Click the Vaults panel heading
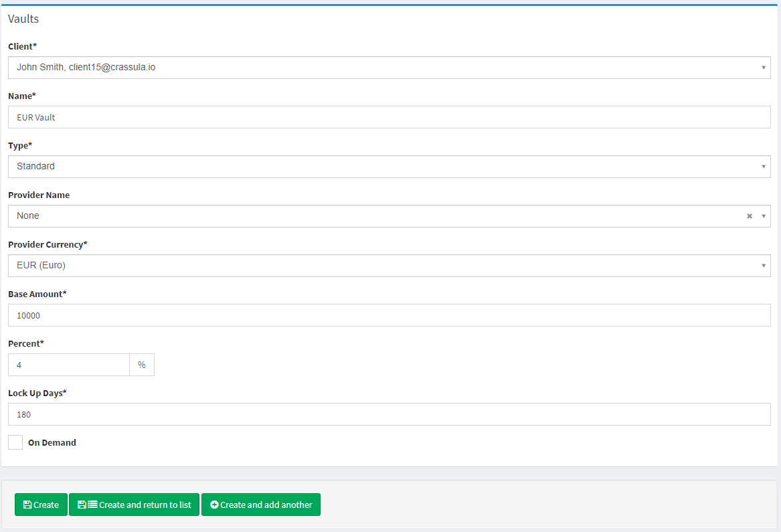The image size is (781, 532). [23, 19]
